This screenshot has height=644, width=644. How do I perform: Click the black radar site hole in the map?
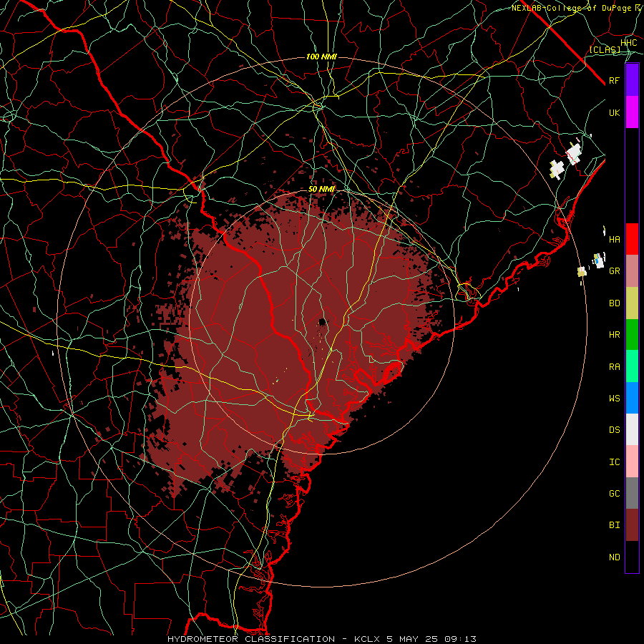tap(323, 321)
